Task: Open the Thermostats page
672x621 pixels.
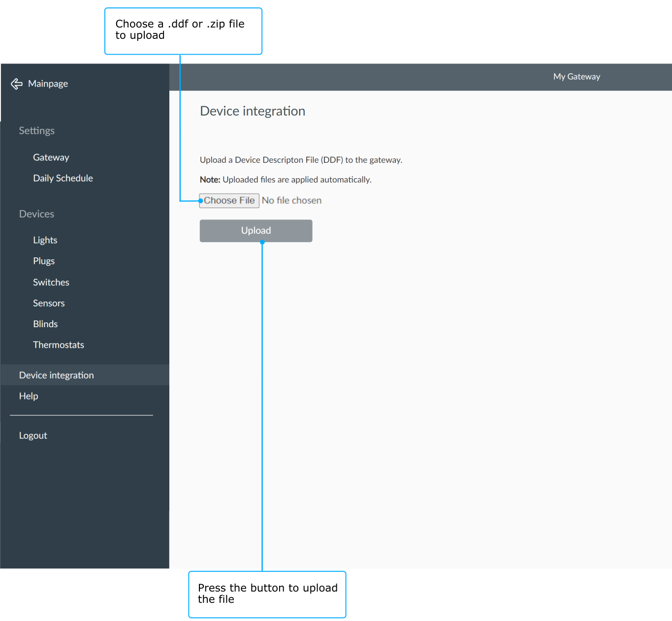Action: click(59, 345)
